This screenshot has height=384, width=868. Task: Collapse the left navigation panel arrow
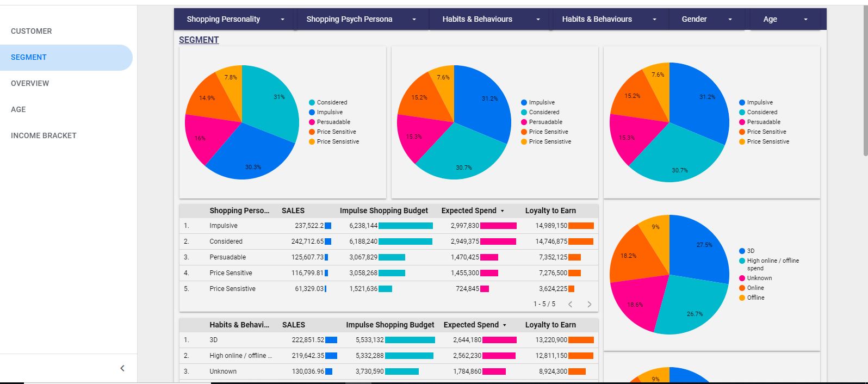coord(122,368)
